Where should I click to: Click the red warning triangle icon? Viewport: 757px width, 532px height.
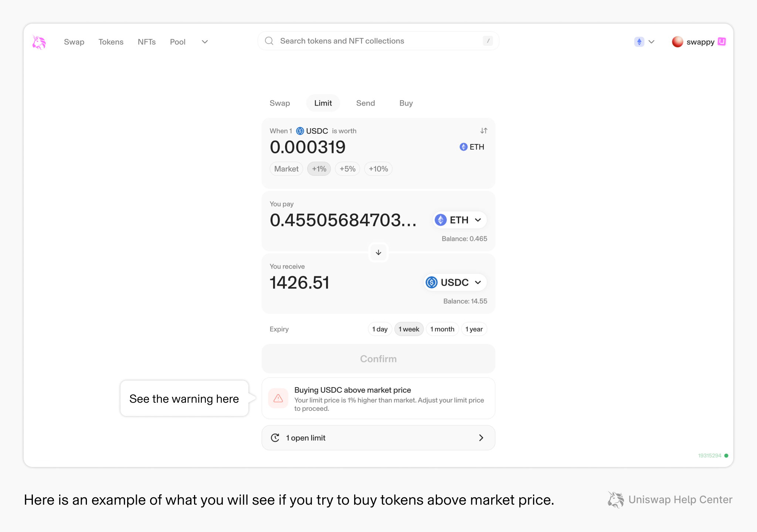click(x=278, y=398)
